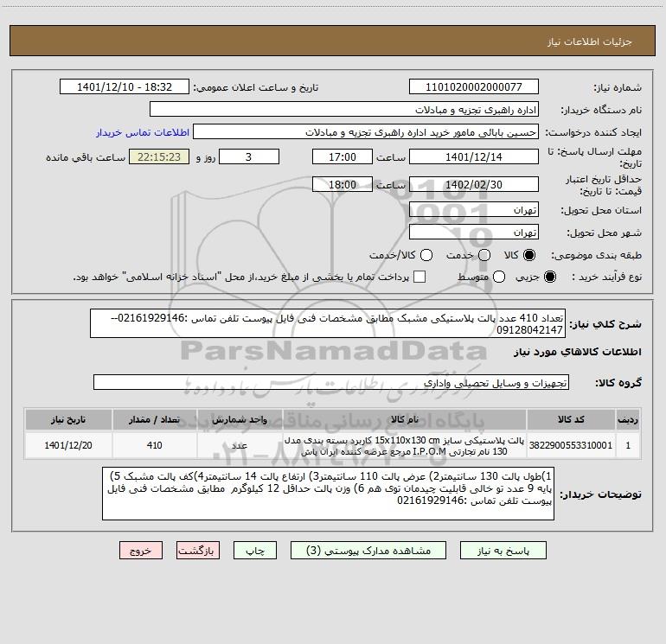Toggle the اسناد خزانه اسلامی payment checkbox

tap(419, 277)
